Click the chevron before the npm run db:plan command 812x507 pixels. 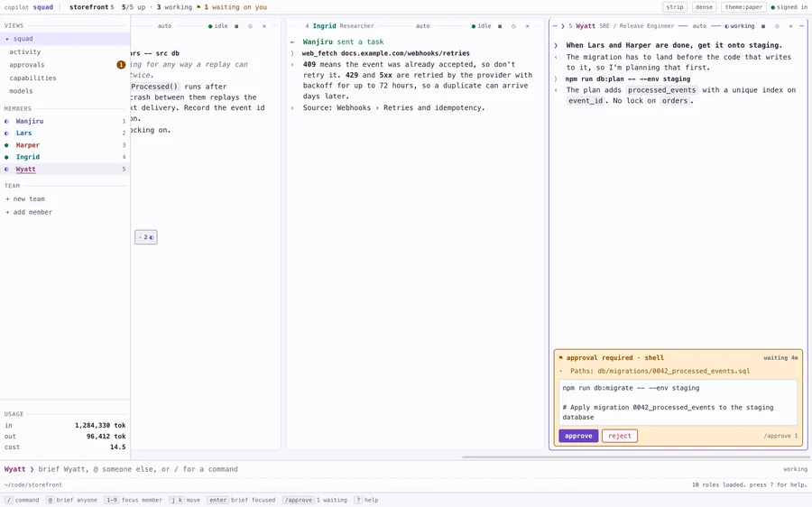point(556,79)
